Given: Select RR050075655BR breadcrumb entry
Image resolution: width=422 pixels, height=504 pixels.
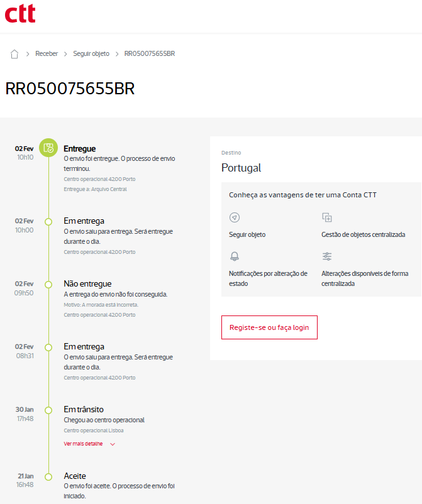Looking at the screenshot, I should [x=150, y=54].
